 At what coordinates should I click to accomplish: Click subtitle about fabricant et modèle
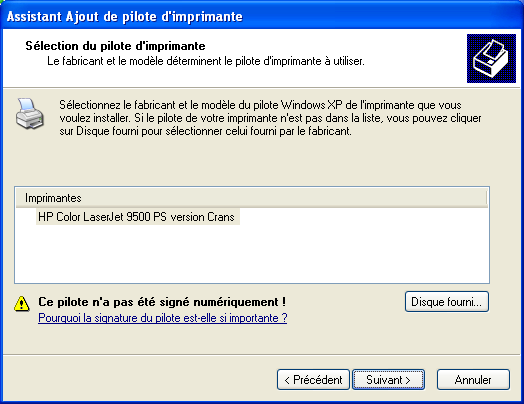(206, 61)
